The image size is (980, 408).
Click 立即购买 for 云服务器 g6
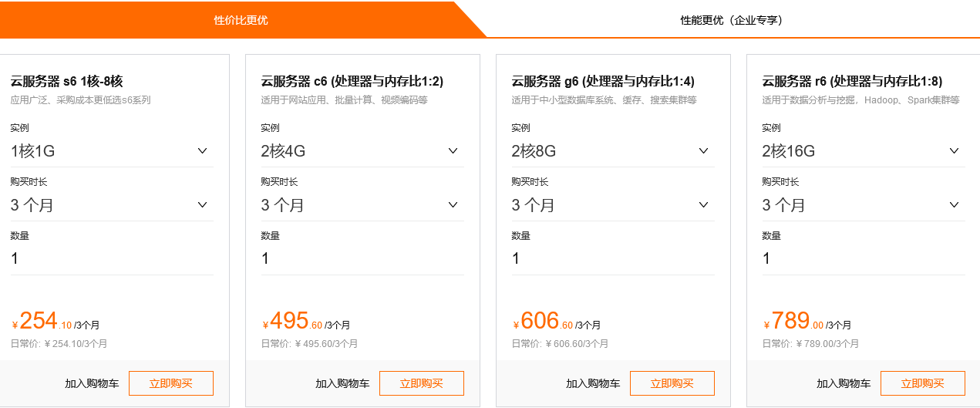click(x=672, y=383)
